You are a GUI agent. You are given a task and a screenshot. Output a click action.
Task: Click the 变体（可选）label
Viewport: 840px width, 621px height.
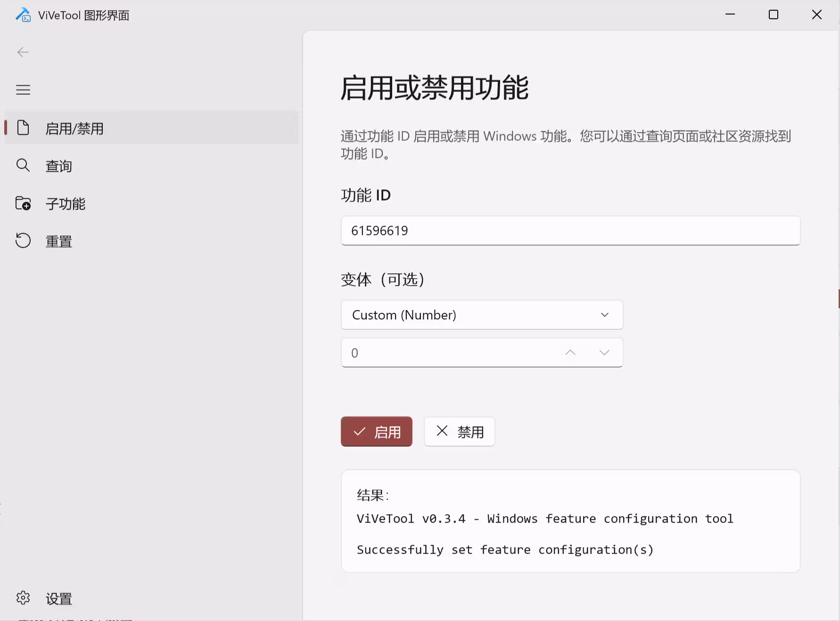tap(383, 279)
